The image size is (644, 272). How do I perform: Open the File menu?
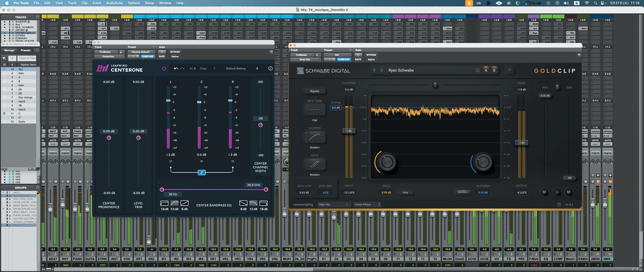pyautogui.click(x=36, y=3)
